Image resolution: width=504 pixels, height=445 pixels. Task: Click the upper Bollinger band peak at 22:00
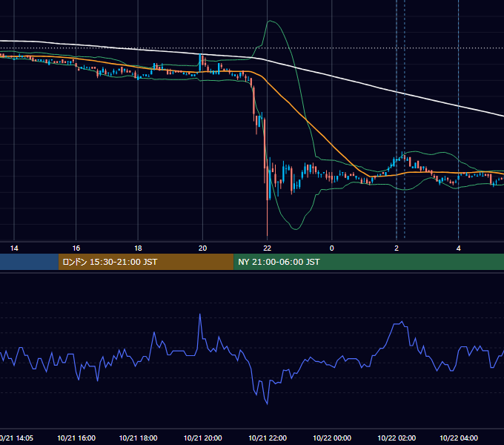pyautogui.click(x=270, y=22)
